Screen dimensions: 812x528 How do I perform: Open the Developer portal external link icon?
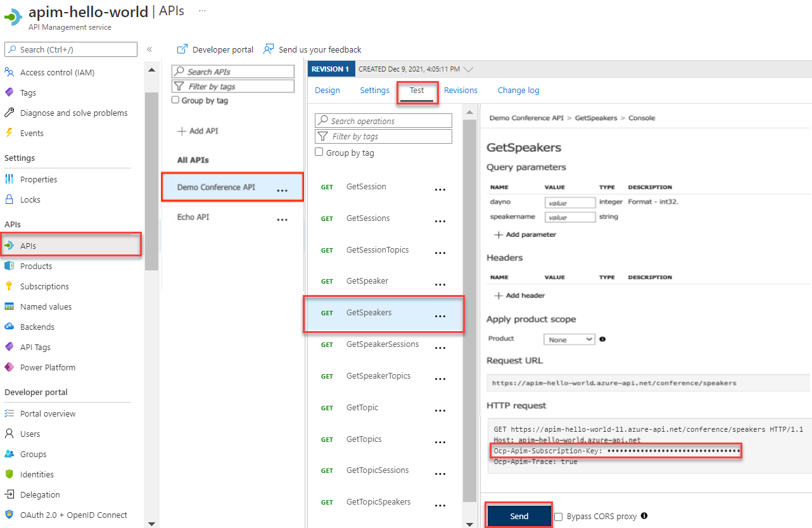[x=182, y=49]
